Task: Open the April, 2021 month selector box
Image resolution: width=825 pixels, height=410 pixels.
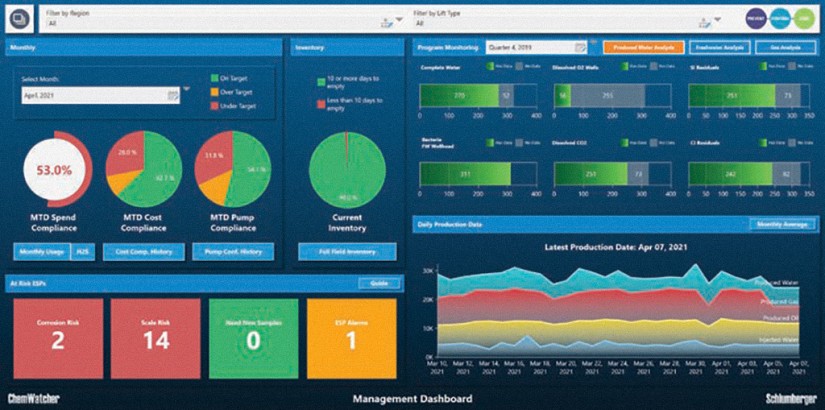Action: (x=101, y=95)
